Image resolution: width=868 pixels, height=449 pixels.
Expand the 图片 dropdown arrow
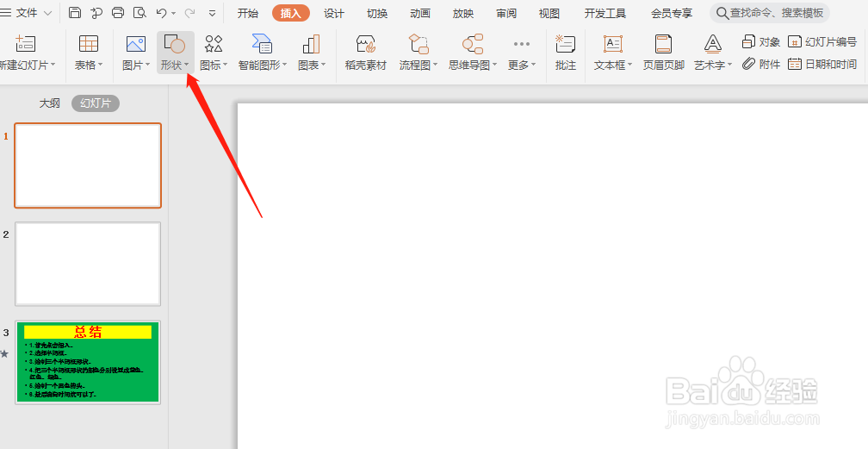click(x=148, y=65)
